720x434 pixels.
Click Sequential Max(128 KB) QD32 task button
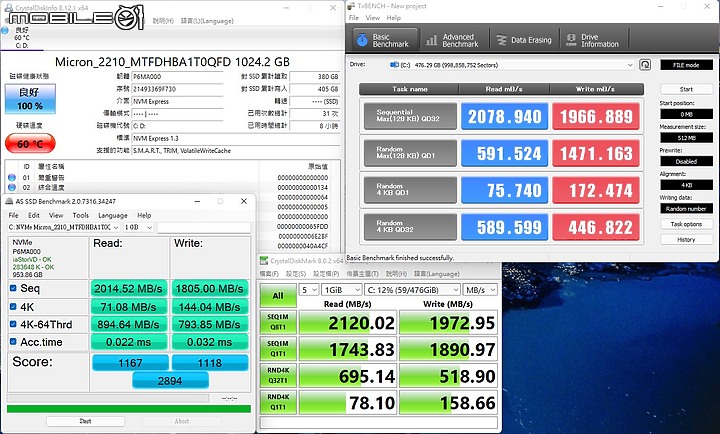(410, 116)
